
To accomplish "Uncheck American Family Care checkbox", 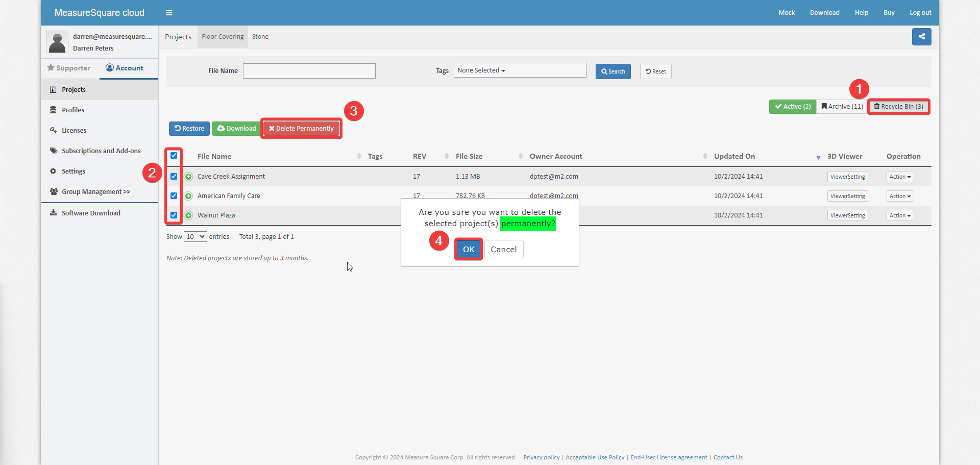I will pos(174,196).
